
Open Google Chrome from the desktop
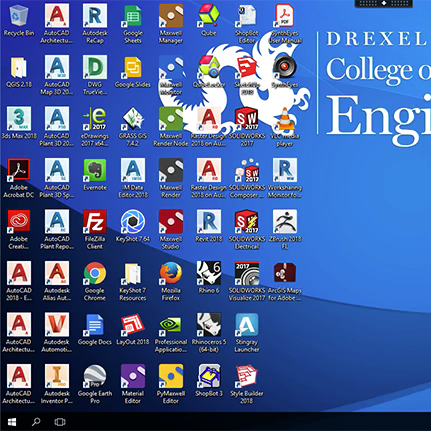95,273
